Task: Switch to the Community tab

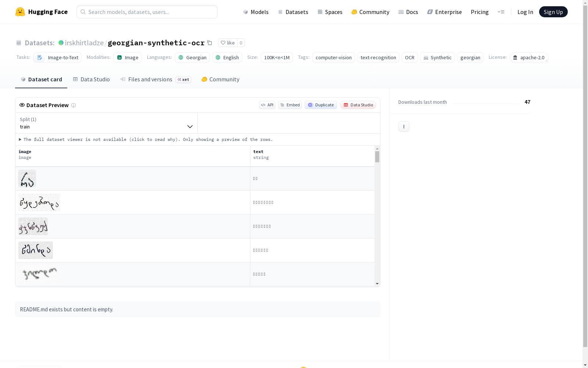Action: (220, 79)
